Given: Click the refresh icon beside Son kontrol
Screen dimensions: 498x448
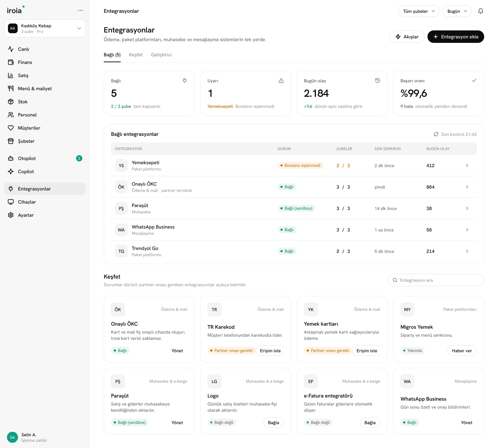Looking at the screenshot, I should pyautogui.click(x=436, y=134).
